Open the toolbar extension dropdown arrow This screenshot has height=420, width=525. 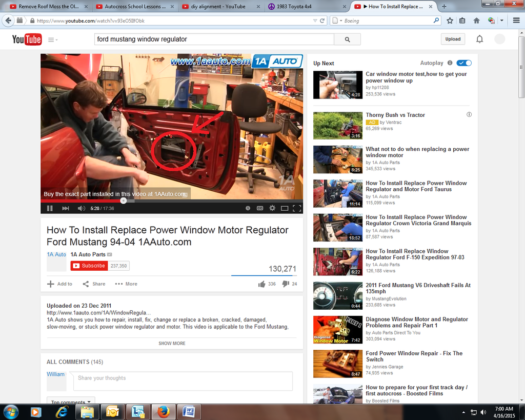click(x=502, y=21)
